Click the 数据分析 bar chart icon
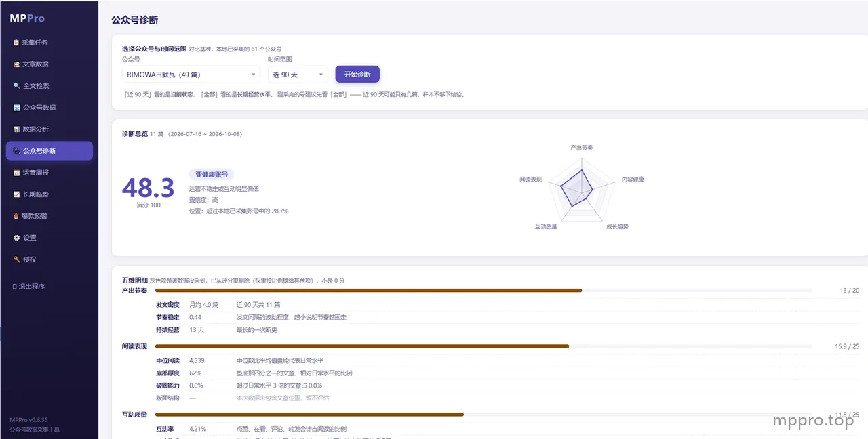Screen dimensions: 868x439 [16, 129]
